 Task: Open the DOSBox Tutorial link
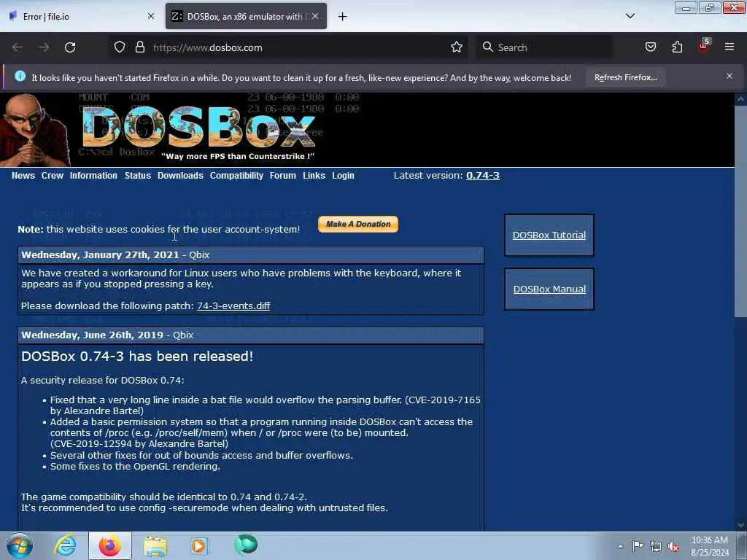(549, 236)
